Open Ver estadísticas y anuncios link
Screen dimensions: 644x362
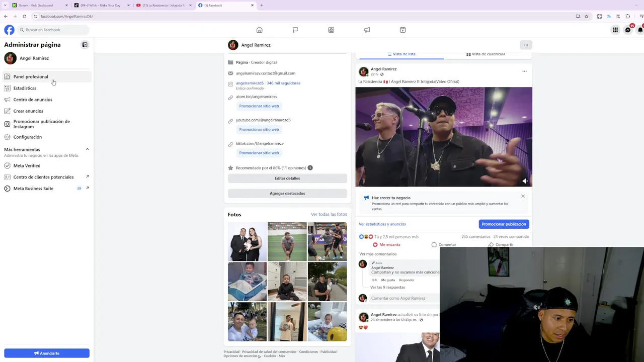(x=382, y=224)
